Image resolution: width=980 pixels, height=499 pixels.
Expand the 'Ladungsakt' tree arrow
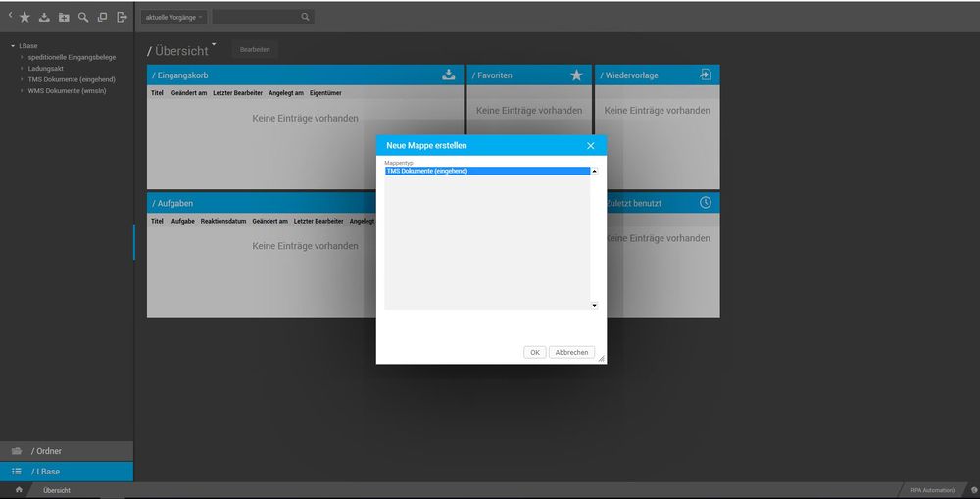(x=22, y=69)
